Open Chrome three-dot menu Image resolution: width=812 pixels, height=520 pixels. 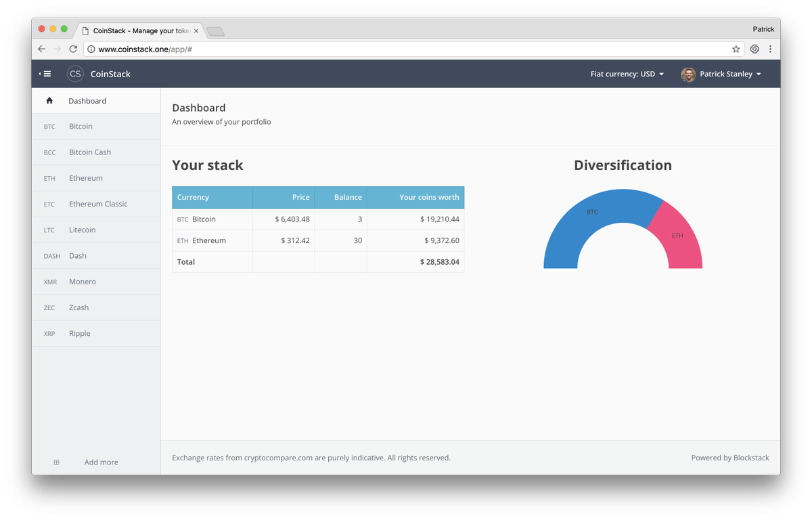[x=770, y=49]
